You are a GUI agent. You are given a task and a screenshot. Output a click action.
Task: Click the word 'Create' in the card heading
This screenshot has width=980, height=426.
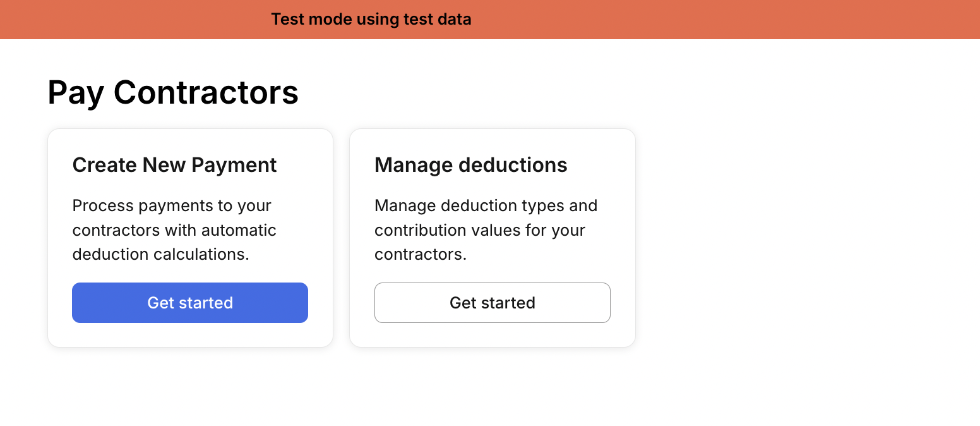104,165
